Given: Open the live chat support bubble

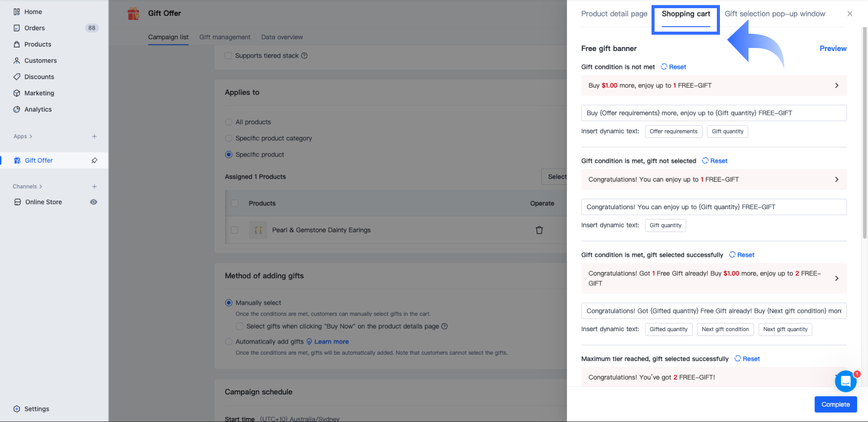Looking at the screenshot, I should coord(846,381).
